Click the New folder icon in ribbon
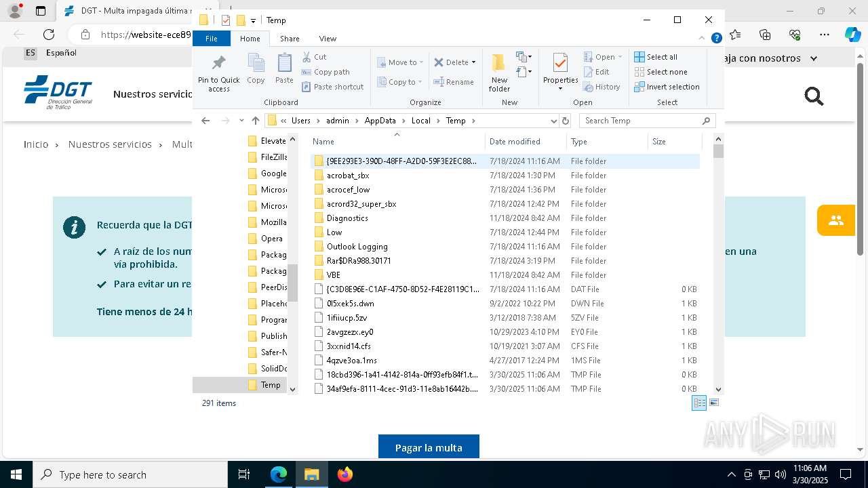This screenshot has width=868, height=488. point(499,64)
